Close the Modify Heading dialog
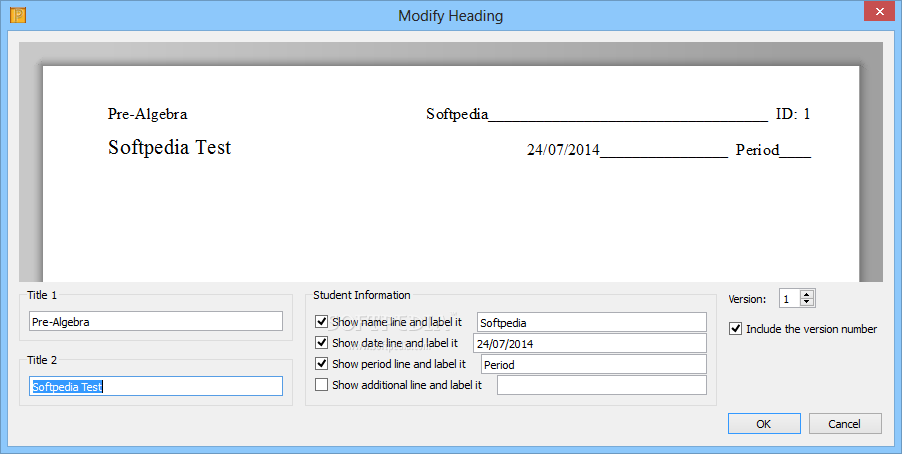This screenshot has height=454, width=902. pos(878,11)
